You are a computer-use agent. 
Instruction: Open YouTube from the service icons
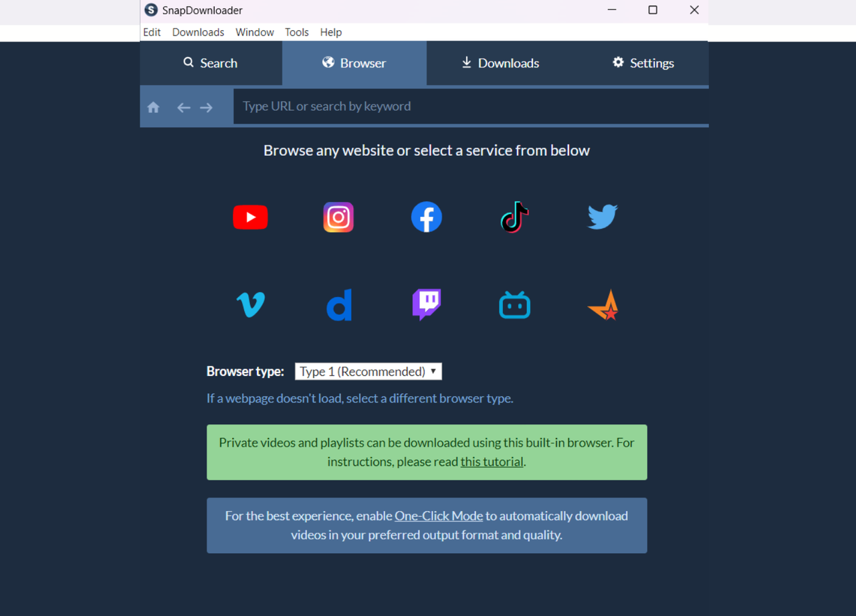tap(250, 217)
